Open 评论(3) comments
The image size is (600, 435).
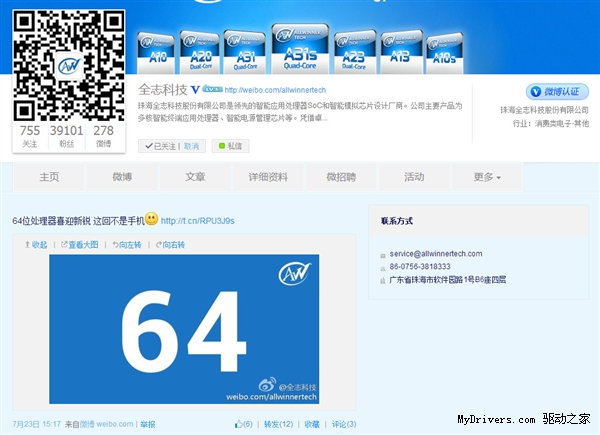click(344, 424)
